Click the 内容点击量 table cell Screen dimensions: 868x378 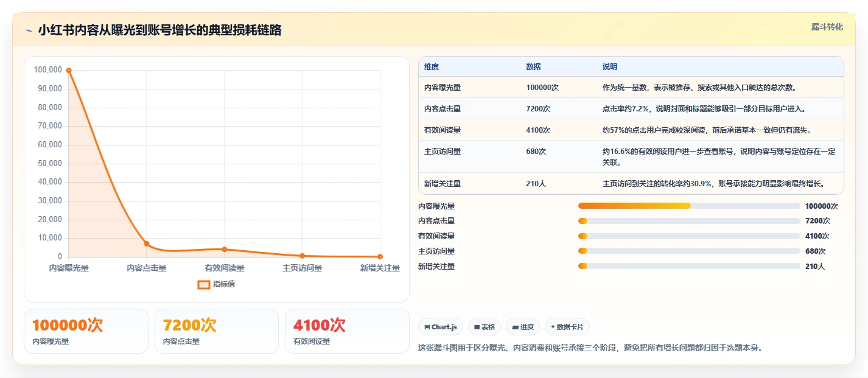443,109
